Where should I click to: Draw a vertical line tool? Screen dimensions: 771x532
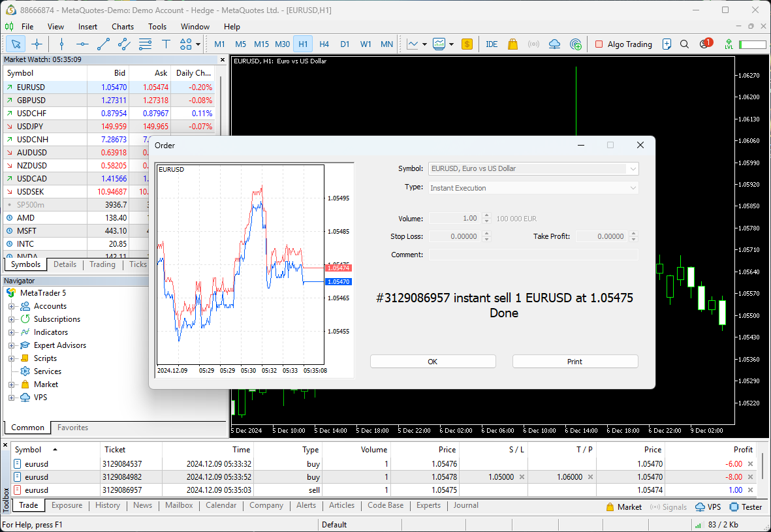click(61, 44)
